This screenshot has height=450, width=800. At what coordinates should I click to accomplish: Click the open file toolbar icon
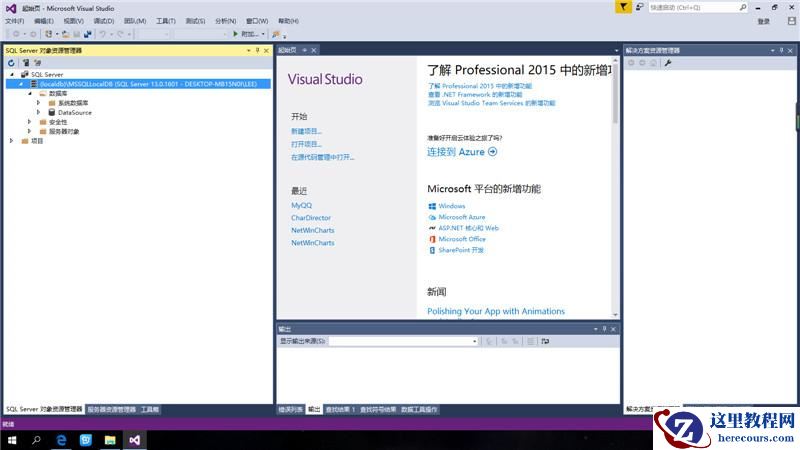tap(66, 34)
